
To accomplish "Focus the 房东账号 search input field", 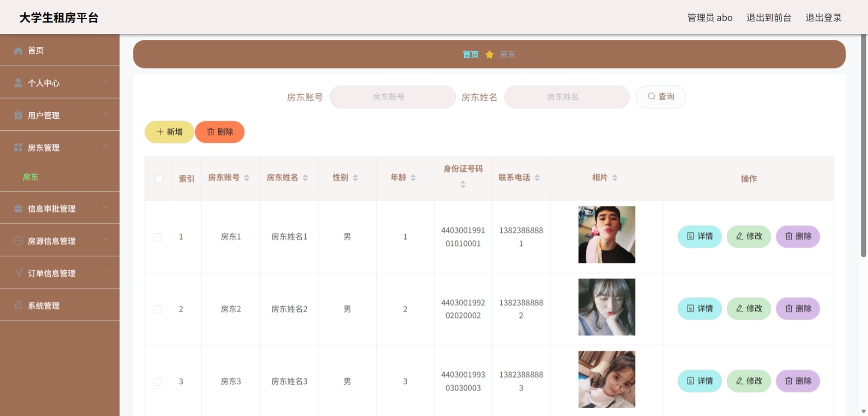I will pos(392,97).
